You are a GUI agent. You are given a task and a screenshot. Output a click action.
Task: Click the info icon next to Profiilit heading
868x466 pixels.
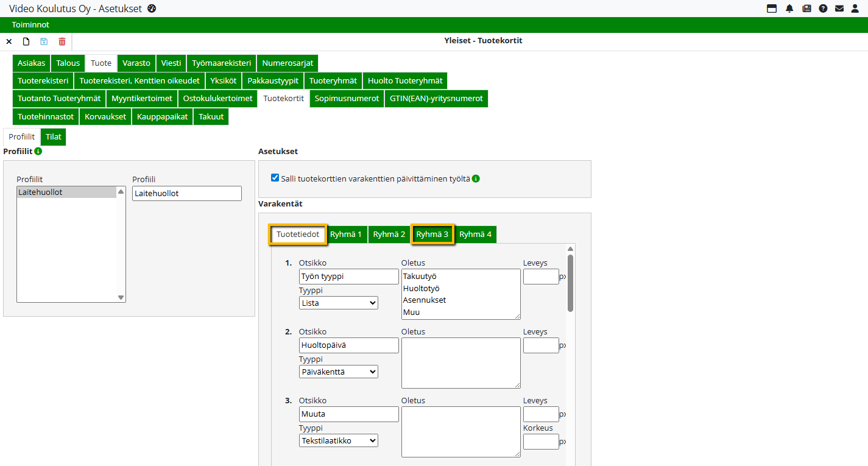coord(38,151)
